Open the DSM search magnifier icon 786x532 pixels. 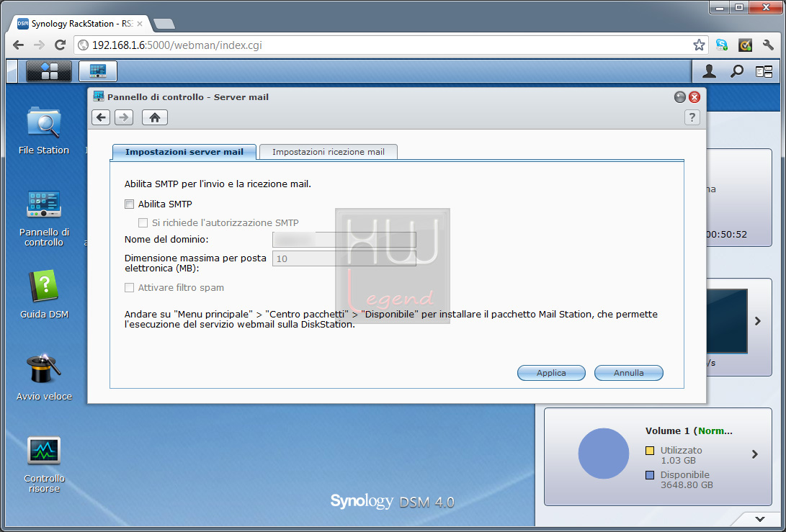coord(736,72)
